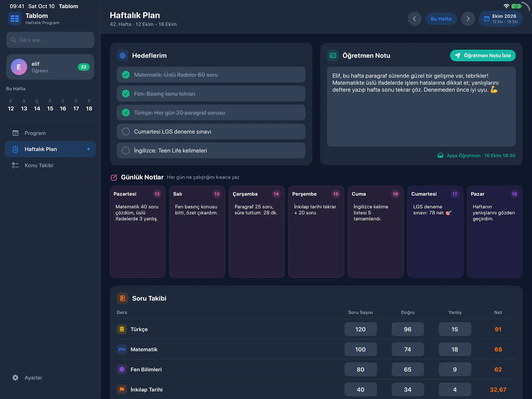The width and height of the screenshot is (532, 399).
Task: Uncheck the Fen Basınç konu tekrarı goal
Action: coord(126,94)
